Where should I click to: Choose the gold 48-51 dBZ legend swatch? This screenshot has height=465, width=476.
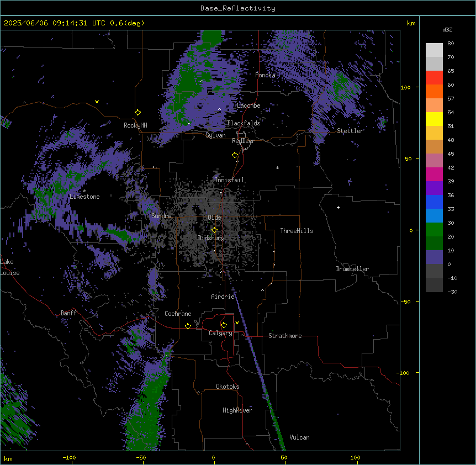click(434, 133)
